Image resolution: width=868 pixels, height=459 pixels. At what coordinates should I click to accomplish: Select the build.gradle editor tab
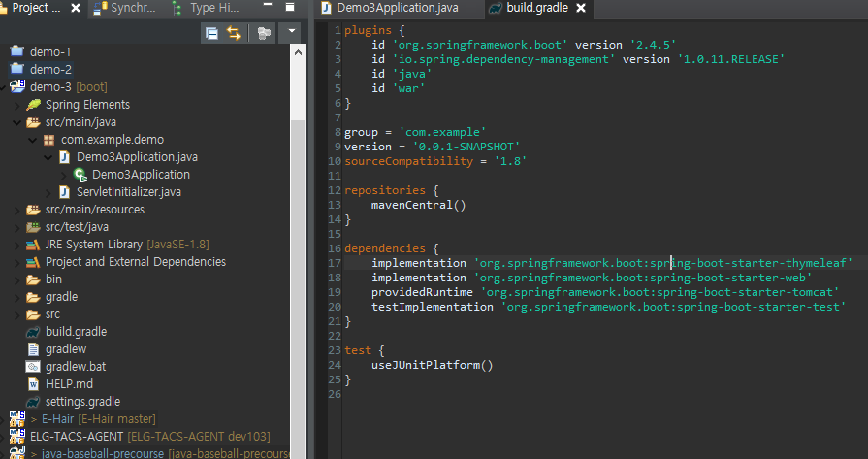point(530,8)
